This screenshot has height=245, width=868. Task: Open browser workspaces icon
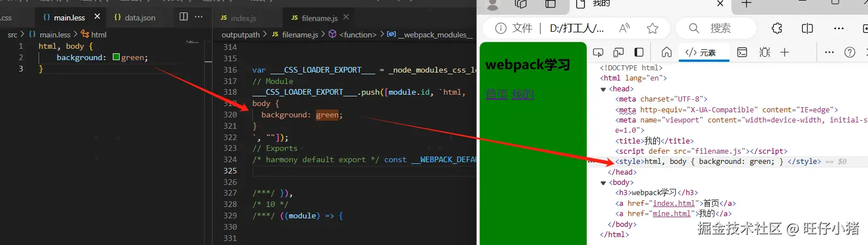coord(521,4)
